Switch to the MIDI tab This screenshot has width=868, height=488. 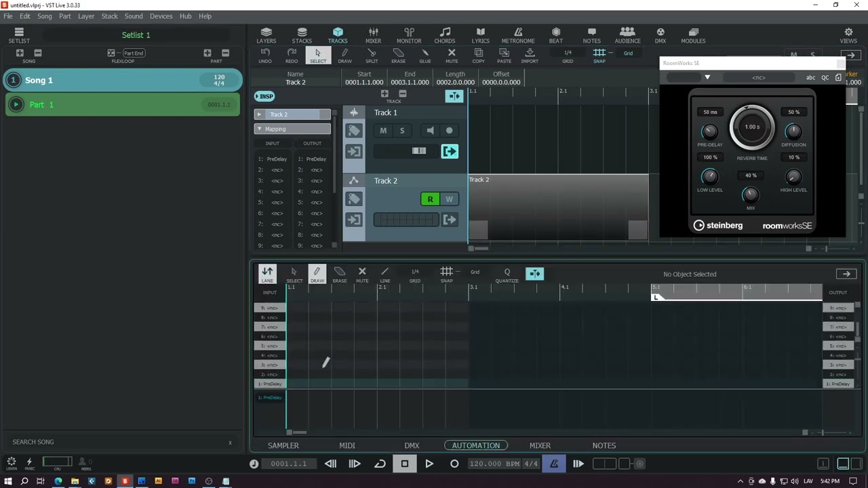click(x=347, y=445)
